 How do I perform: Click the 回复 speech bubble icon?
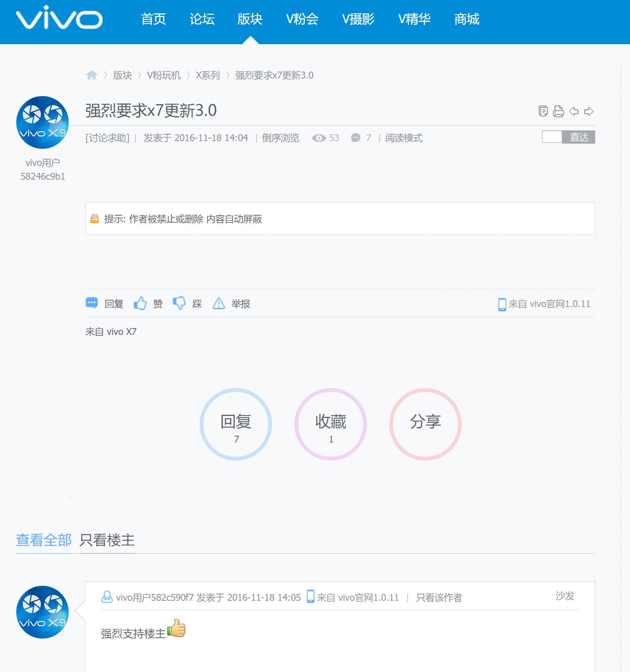tap(91, 303)
